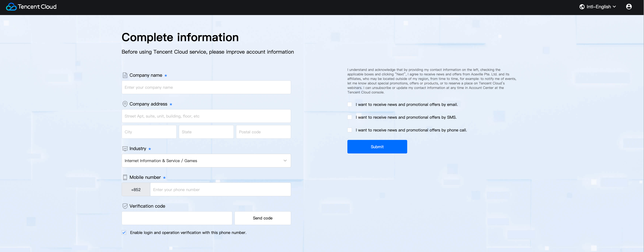Image resolution: width=644 pixels, height=252 pixels.
Task: Expand the Industry dropdown
Action: pyautogui.click(x=206, y=161)
